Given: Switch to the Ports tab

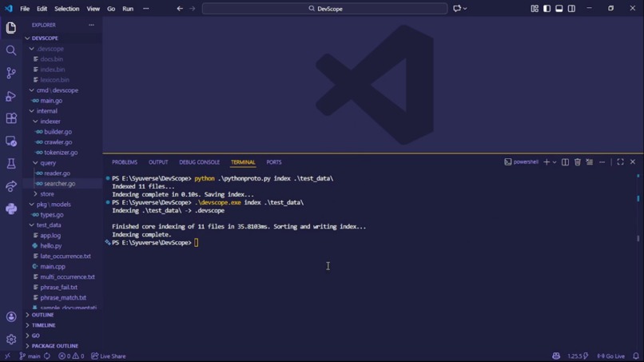Looking at the screenshot, I should 274,162.
